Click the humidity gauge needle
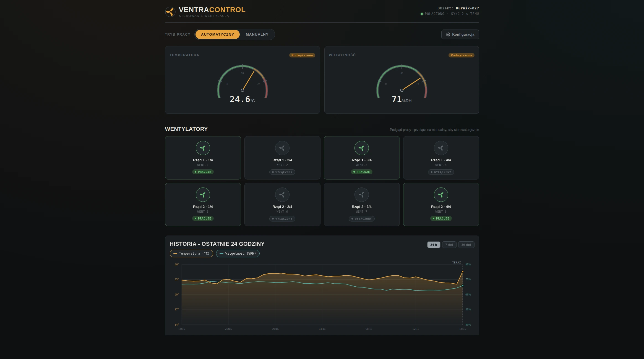 pyautogui.click(x=411, y=84)
